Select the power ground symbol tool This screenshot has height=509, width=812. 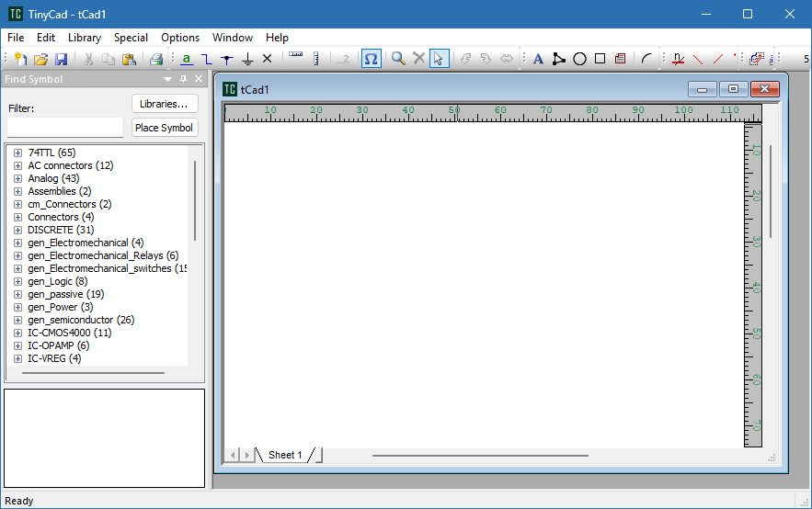pyautogui.click(x=247, y=59)
